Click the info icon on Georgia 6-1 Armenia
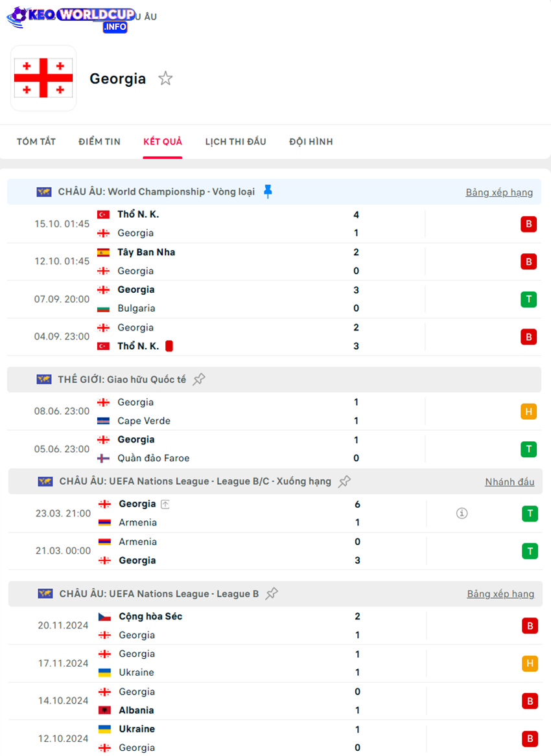The image size is (551, 756). click(x=462, y=513)
